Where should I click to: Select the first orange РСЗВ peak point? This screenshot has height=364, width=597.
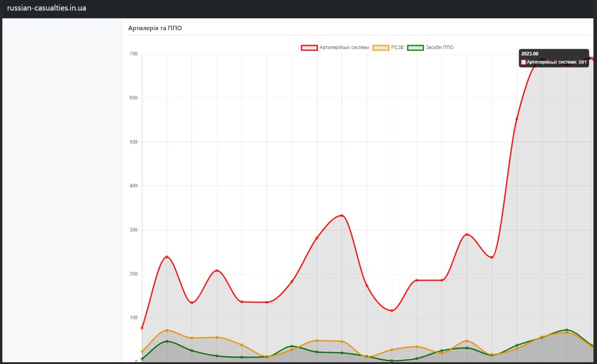point(167,330)
